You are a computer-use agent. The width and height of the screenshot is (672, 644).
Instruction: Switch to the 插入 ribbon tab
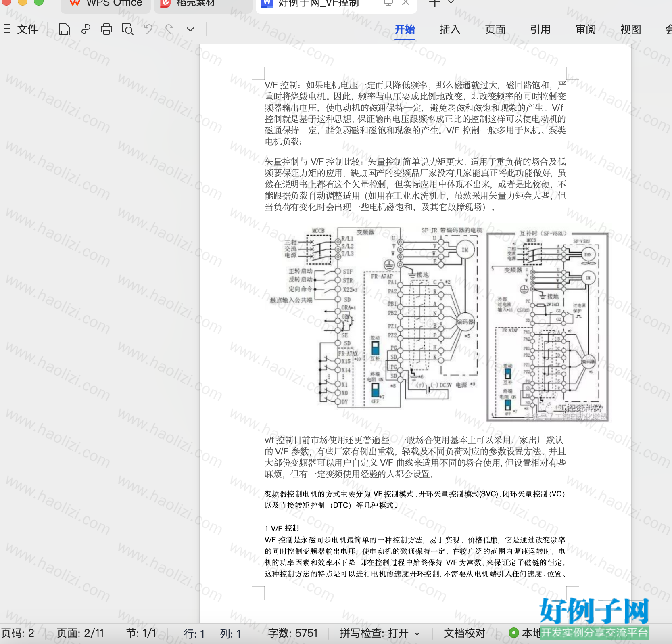click(x=450, y=29)
